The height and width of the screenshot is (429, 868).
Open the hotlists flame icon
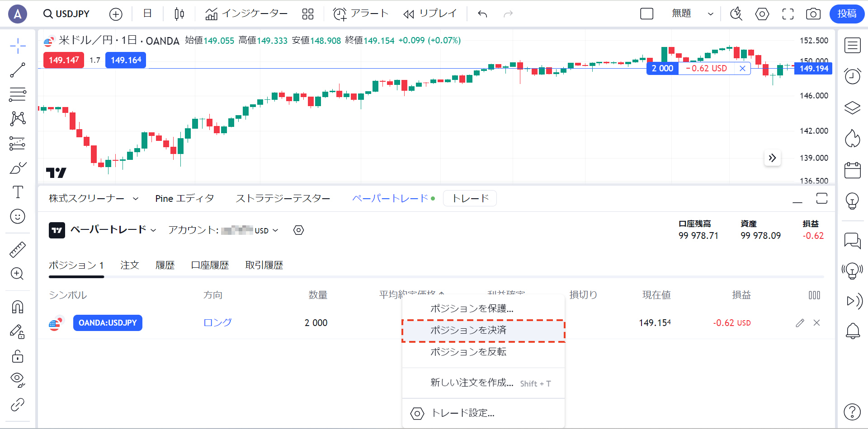pyautogui.click(x=853, y=139)
